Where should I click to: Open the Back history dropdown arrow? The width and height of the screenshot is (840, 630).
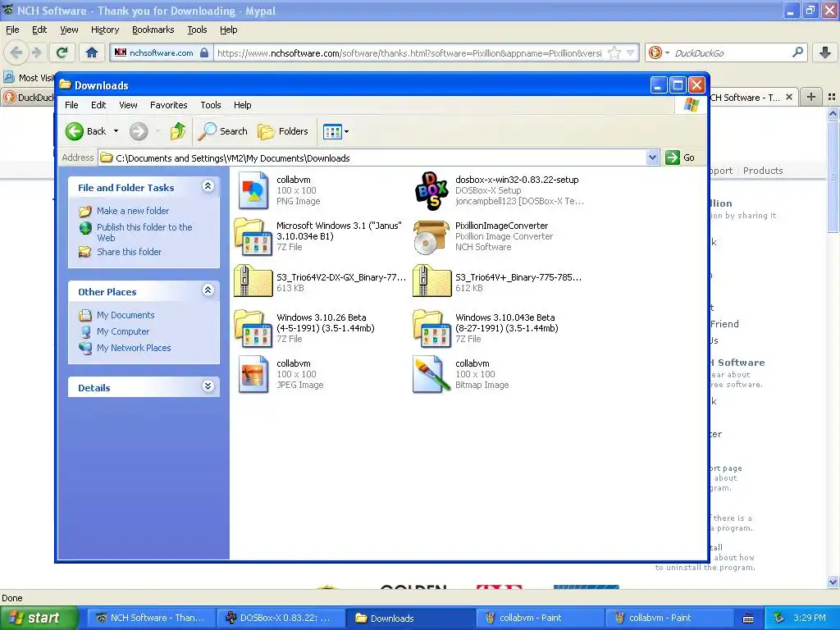[116, 131]
